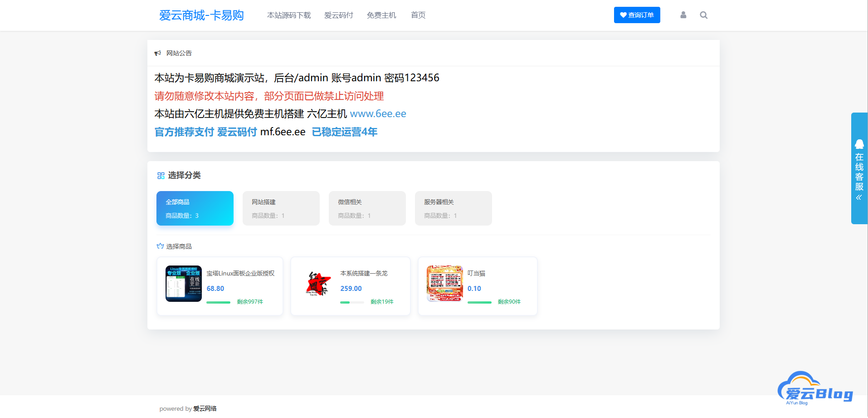Open the 免费主机 menu item
Image resolution: width=868 pixels, height=418 pixels.
[381, 15]
